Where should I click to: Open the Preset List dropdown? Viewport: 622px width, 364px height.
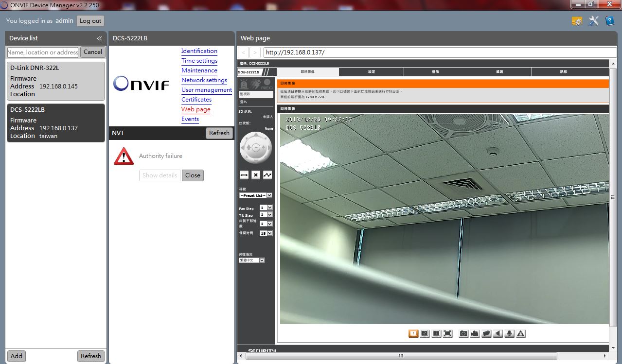pos(255,195)
